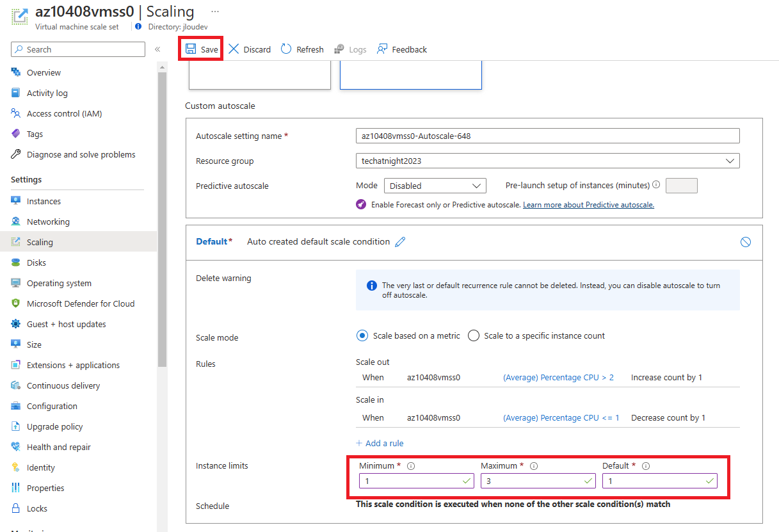Viewport: 779px width, 532px height.
Task: Open the scale out rule CPU > 2
Action: click(x=558, y=377)
